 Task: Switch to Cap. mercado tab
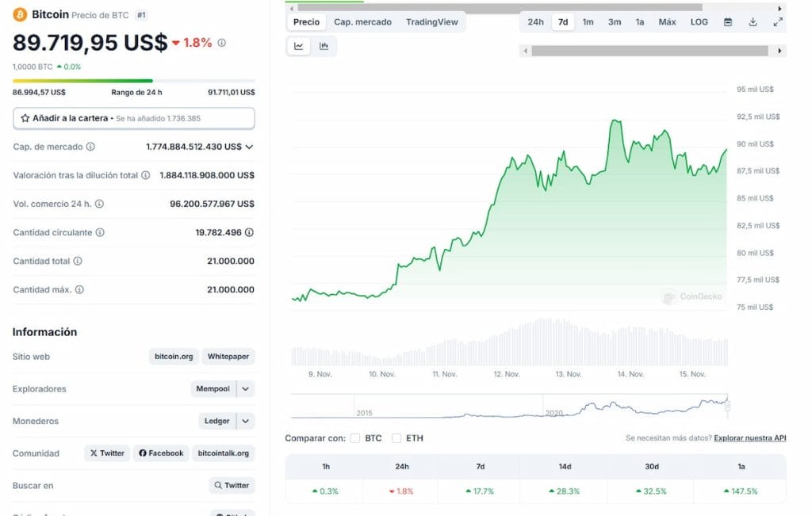(362, 22)
